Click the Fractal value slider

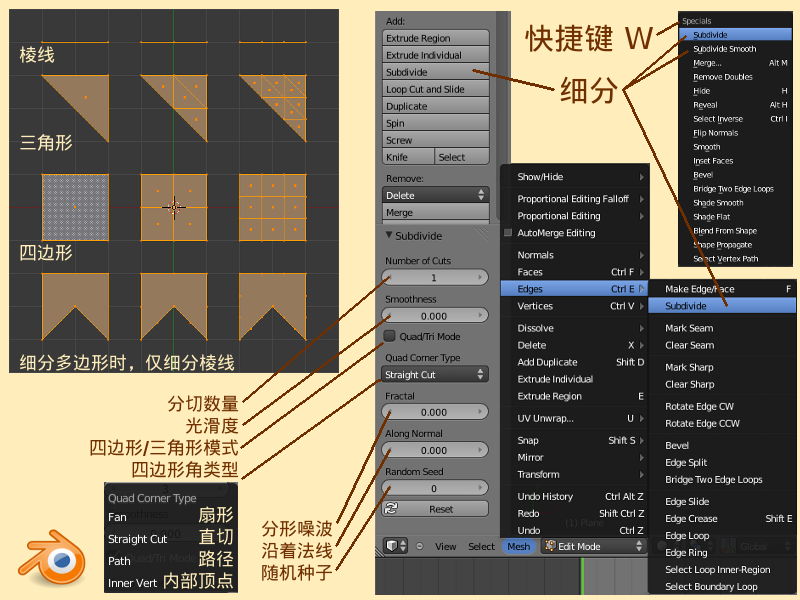[x=435, y=412]
